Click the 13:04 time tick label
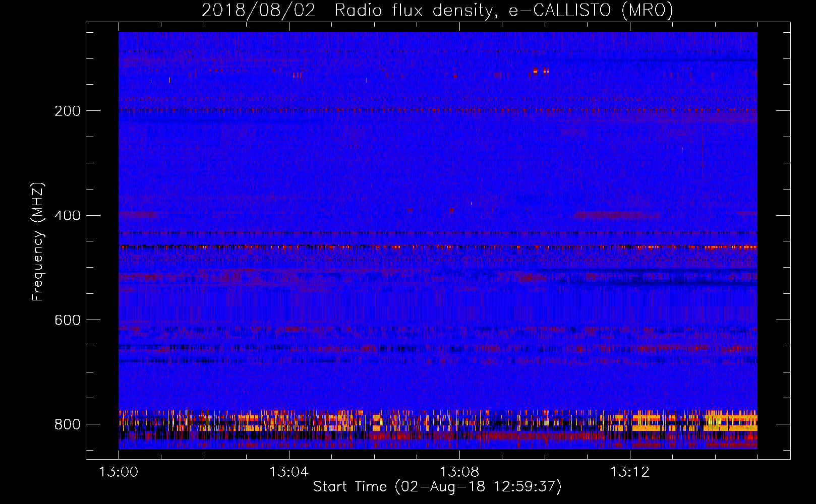This screenshot has width=816, height=504. pos(288,472)
